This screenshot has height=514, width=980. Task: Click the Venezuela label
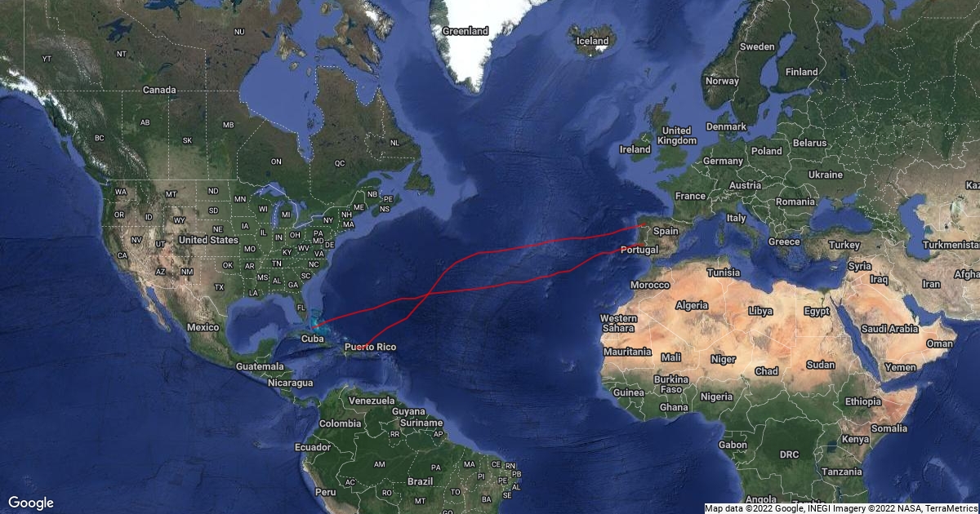pyautogui.click(x=372, y=401)
